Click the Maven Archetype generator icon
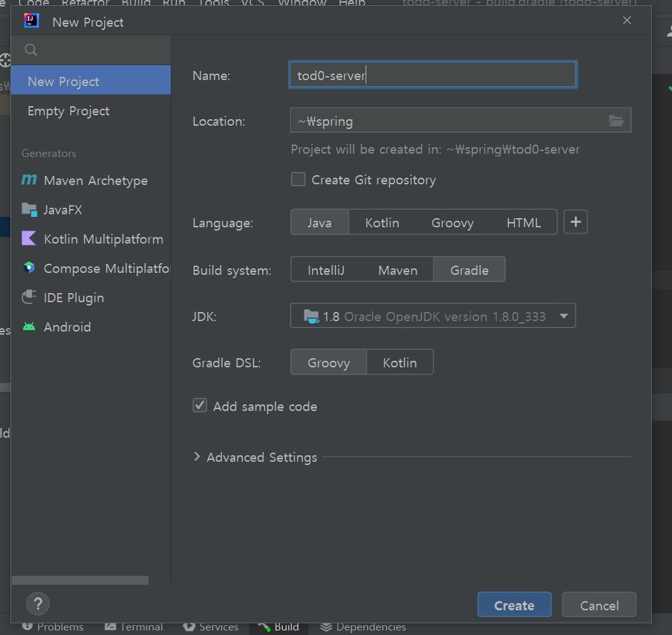The width and height of the screenshot is (672, 635). [x=29, y=179]
